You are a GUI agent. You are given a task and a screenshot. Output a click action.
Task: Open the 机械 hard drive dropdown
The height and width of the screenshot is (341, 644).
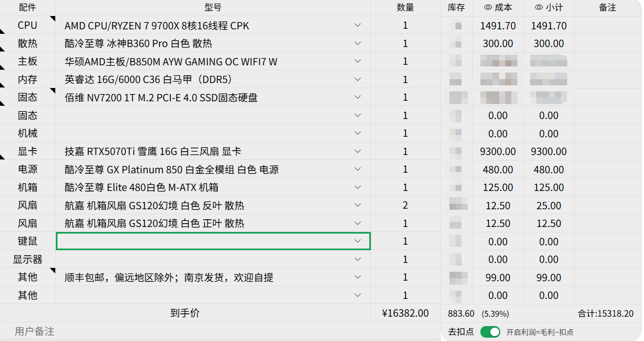coord(358,133)
